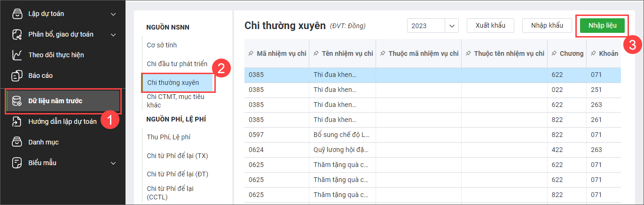The image size is (644, 205).
Task: Select Chi thường xuyên in the source list
Action: pos(173,83)
